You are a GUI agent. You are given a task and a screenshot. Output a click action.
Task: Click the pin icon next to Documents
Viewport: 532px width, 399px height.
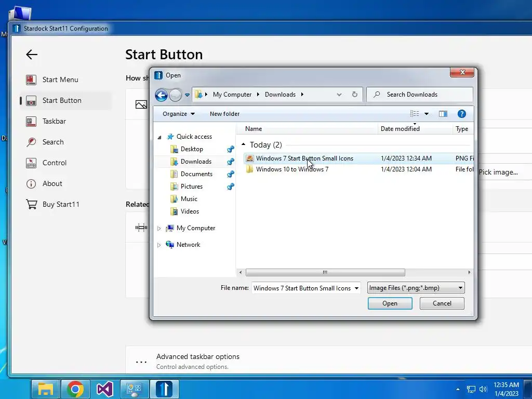point(230,174)
